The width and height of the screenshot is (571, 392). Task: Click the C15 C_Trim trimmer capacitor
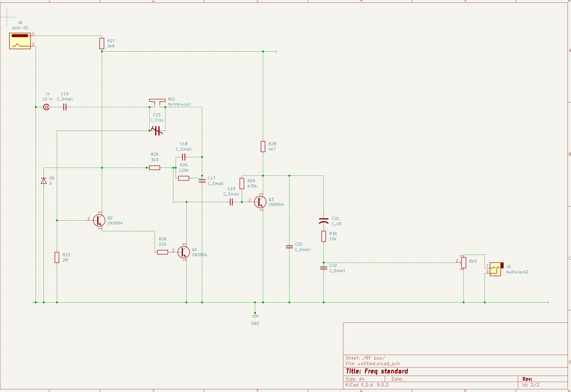(x=157, y=131)
